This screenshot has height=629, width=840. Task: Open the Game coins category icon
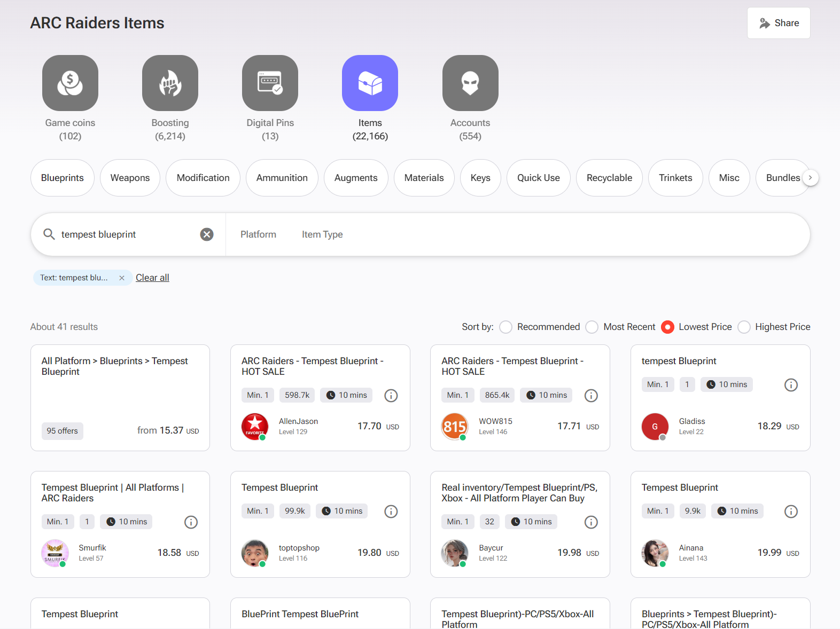coord(70,83)
